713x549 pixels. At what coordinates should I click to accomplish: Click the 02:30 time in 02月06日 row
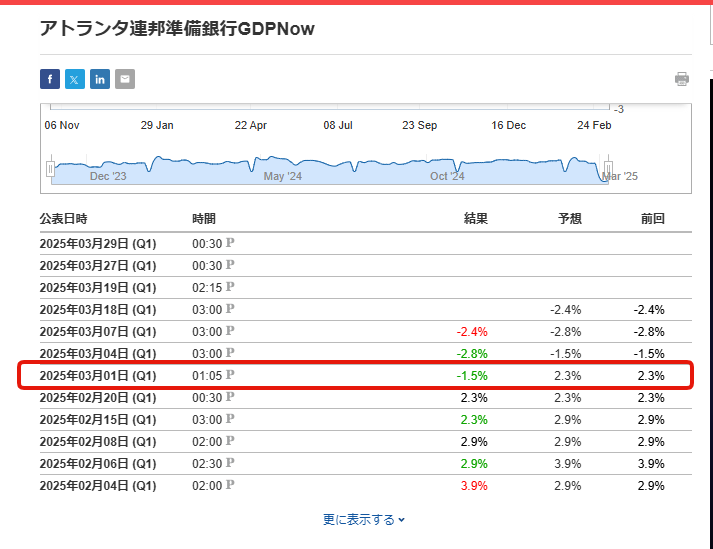(x=207, y=464)
